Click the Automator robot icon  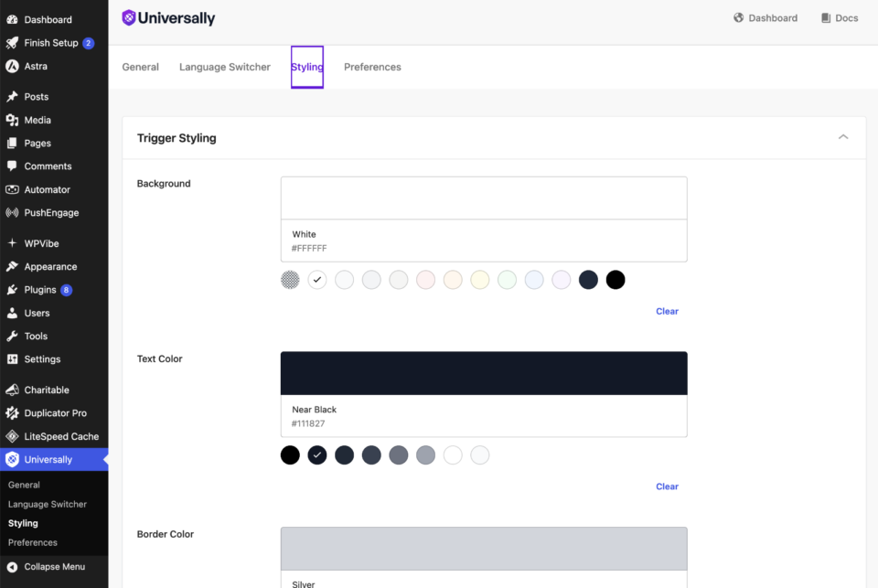coord(12,190)
